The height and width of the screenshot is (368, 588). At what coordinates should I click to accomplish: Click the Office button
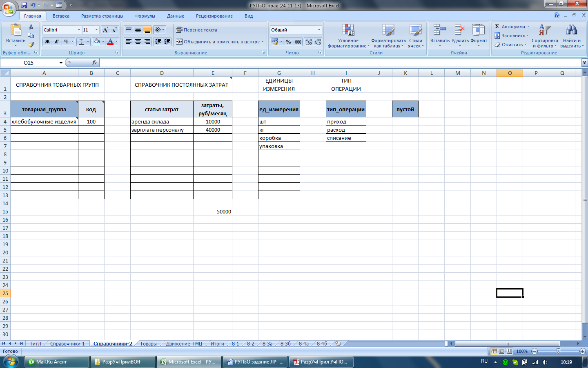(x=8, y=8)
